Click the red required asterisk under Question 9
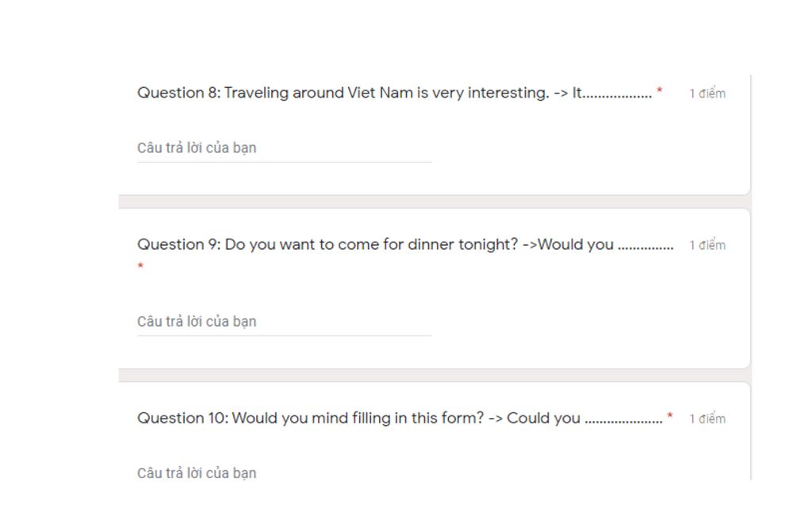Screen dimensions: 812x517 pos(140,266)
